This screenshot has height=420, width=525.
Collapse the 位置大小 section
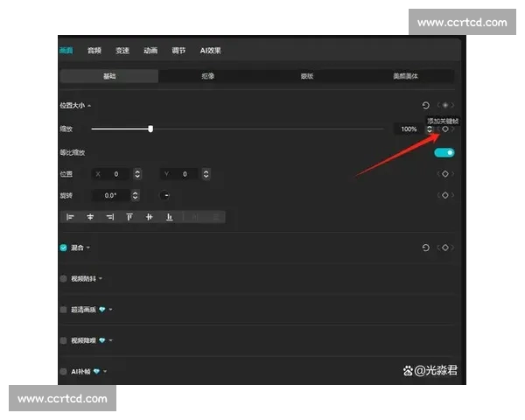point(89,106)
